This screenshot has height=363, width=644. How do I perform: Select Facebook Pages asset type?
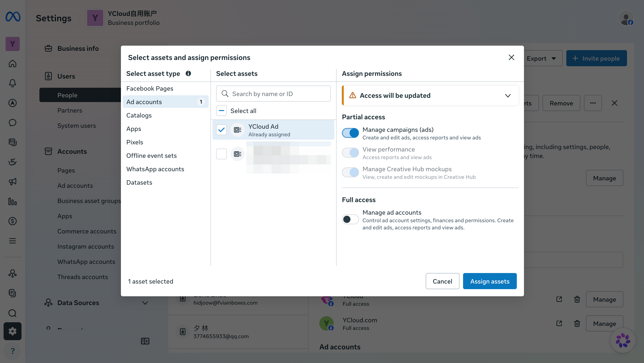coord(165,88)
